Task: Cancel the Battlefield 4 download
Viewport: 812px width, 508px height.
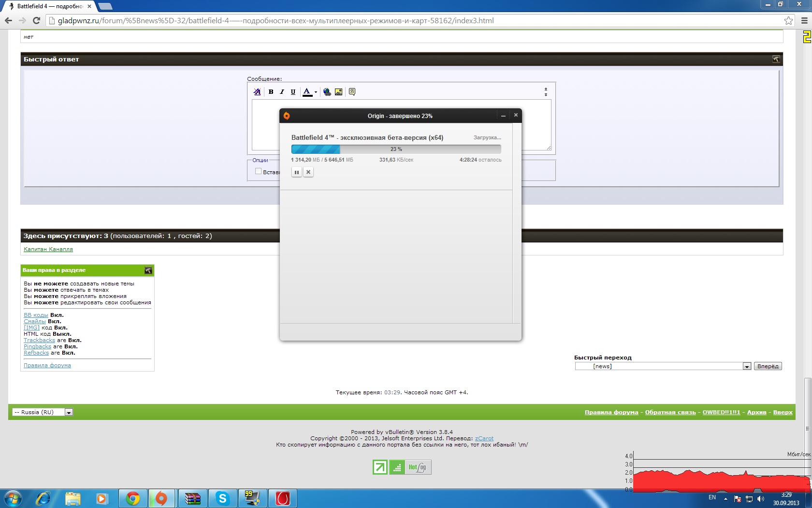Action: (308, 172)
